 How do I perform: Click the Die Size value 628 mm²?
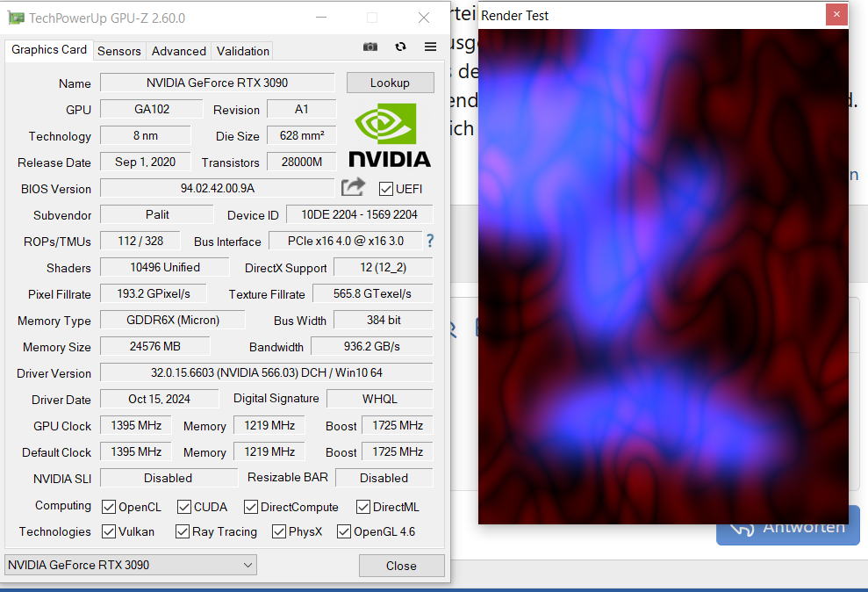[x=301, y=135]
